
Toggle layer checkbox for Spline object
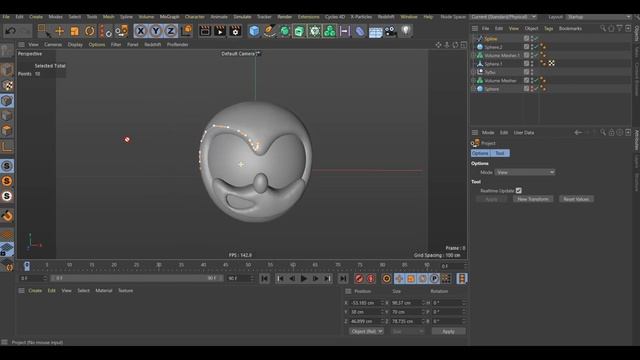click(x=526, y=38)
